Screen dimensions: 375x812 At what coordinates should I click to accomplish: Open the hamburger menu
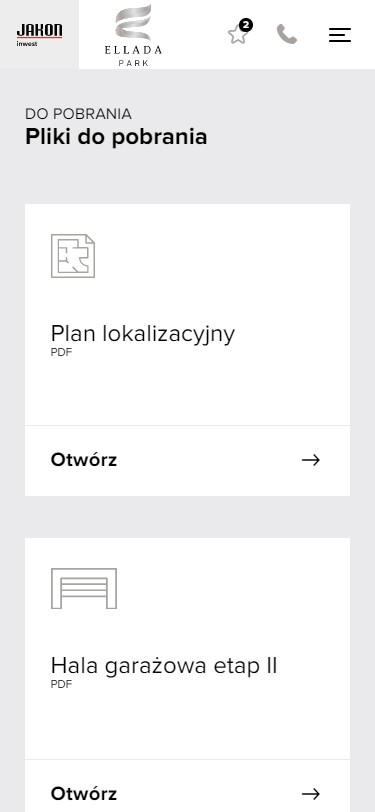click(340, 35)
